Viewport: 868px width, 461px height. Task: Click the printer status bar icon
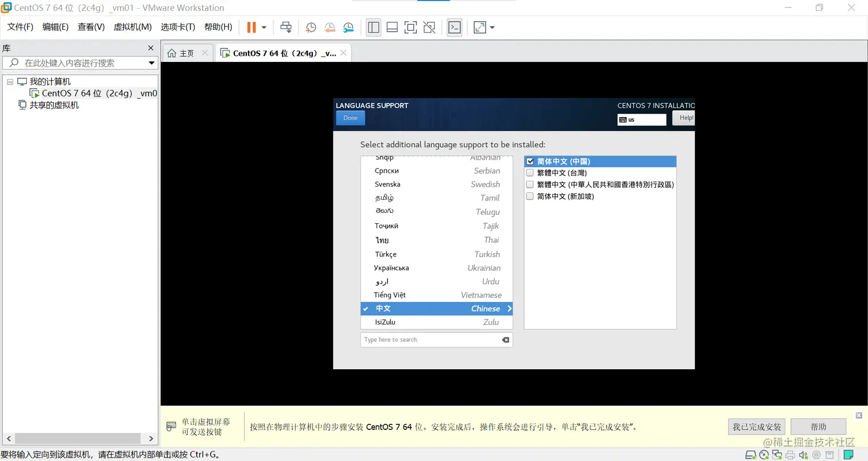(x=790, y=455)
